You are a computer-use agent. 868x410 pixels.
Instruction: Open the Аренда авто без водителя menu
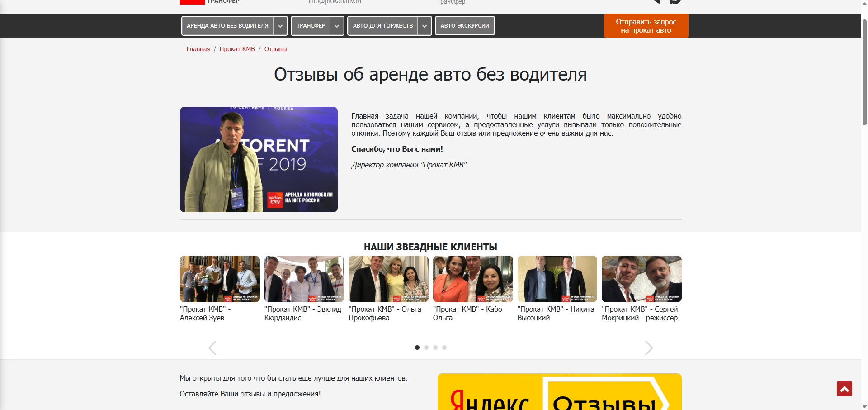(227, 26)
